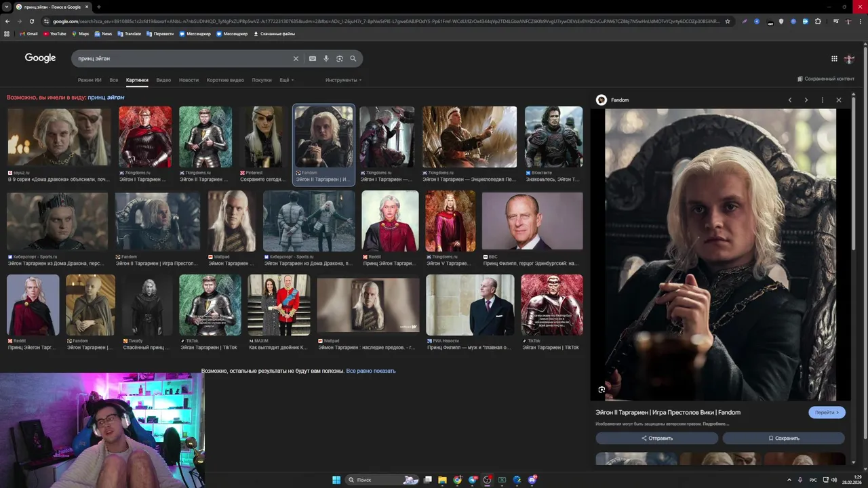The image size is (868, 488).
Task: Click the Отправить share button
Action: (656, 439)
